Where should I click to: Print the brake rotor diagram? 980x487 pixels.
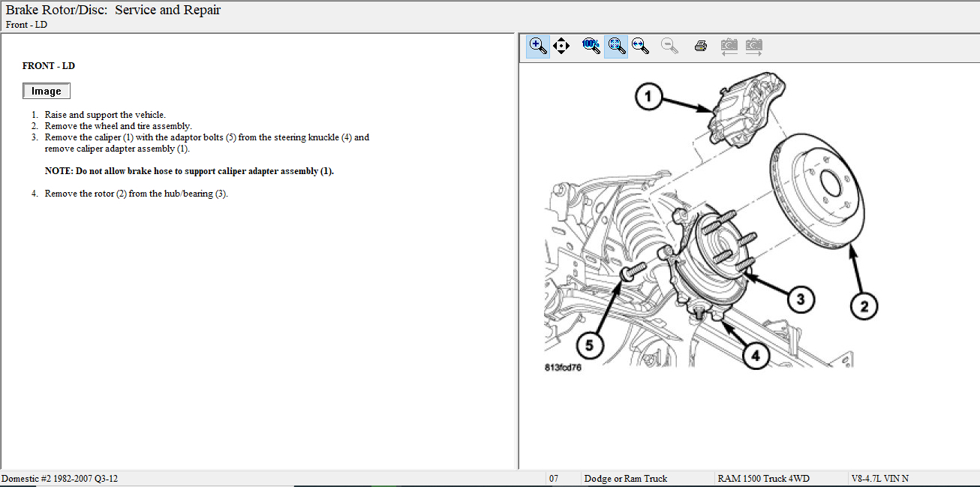click(x=701, y=47)
